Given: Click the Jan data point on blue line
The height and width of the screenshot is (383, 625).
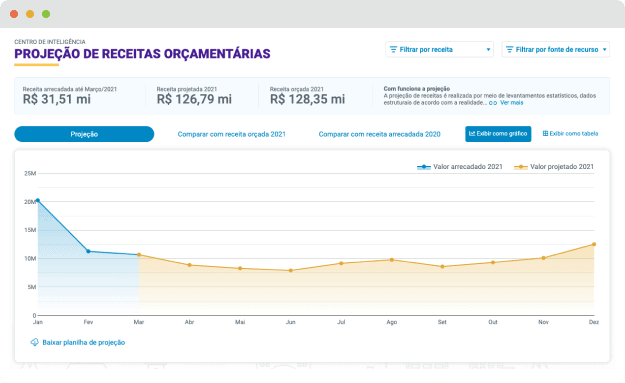Looking at the screenshot, I should coord(38,200).
